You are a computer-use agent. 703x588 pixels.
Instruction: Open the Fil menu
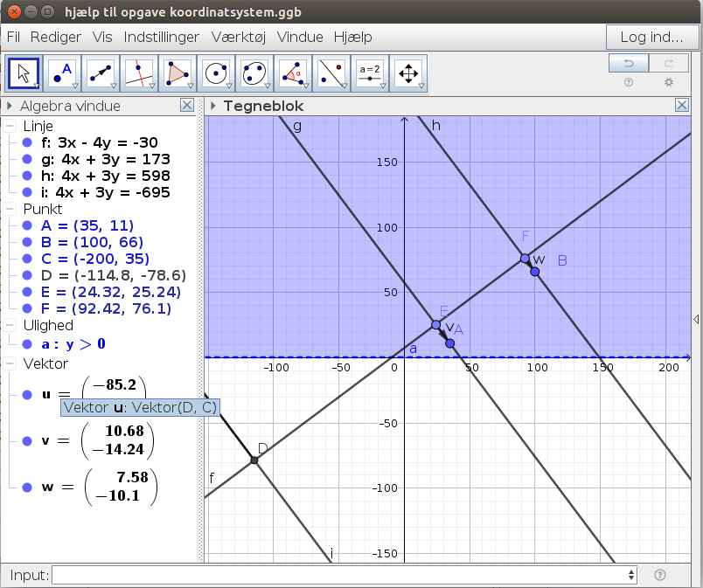[x=13, y=37]
